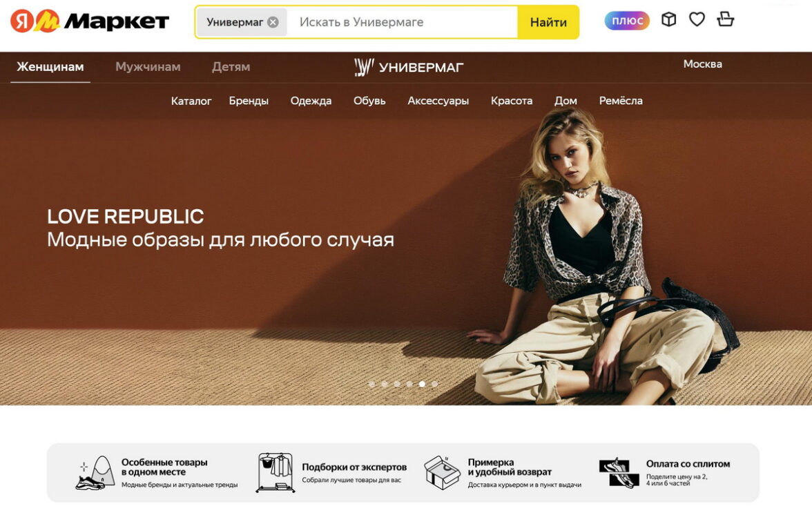Go to the sixth banner slide dot
812x524 pixels.
(434, 384)
